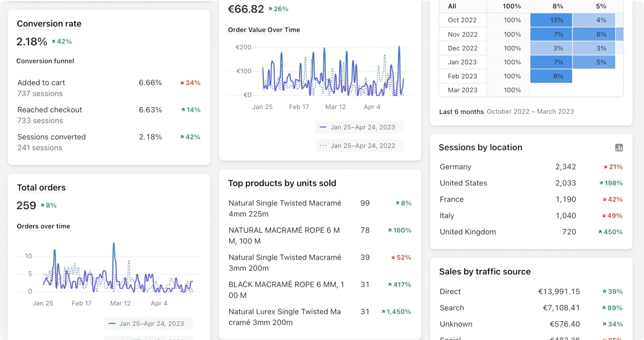
Task: Click the €13,991.15 Direct sales value
Action: click(559, 292)
